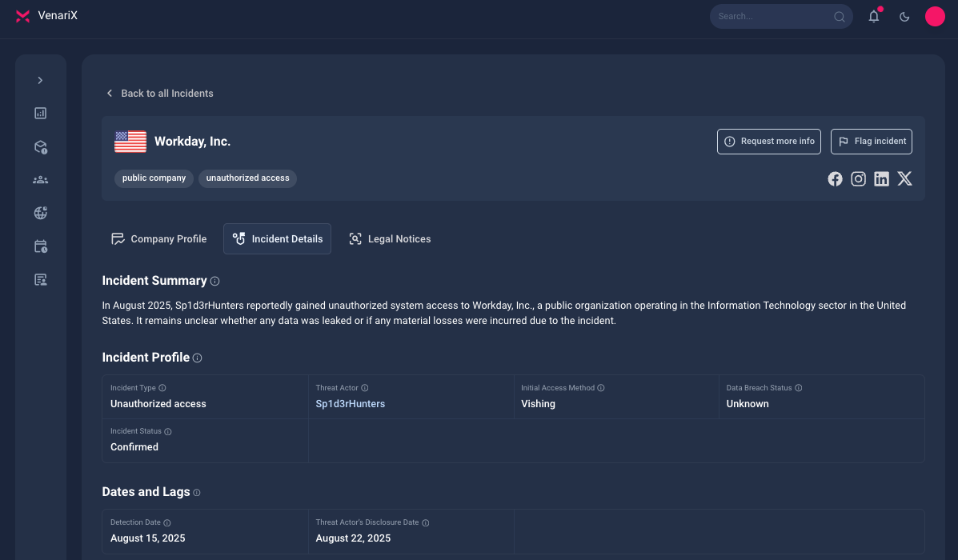Viewport: 958px width, 560px height.
Task: Open the notifications bell
Action: pyautogui.click(x=874, y=17)
